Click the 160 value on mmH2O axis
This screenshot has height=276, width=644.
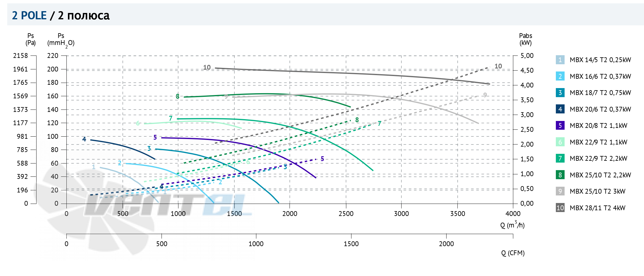(x=53, y=96)
